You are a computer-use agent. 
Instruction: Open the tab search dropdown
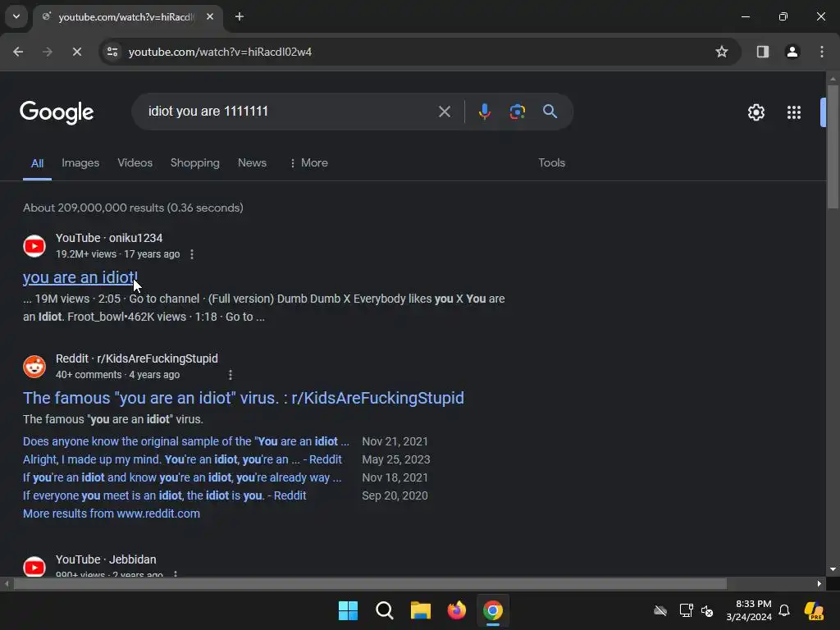tap(16, 16)
